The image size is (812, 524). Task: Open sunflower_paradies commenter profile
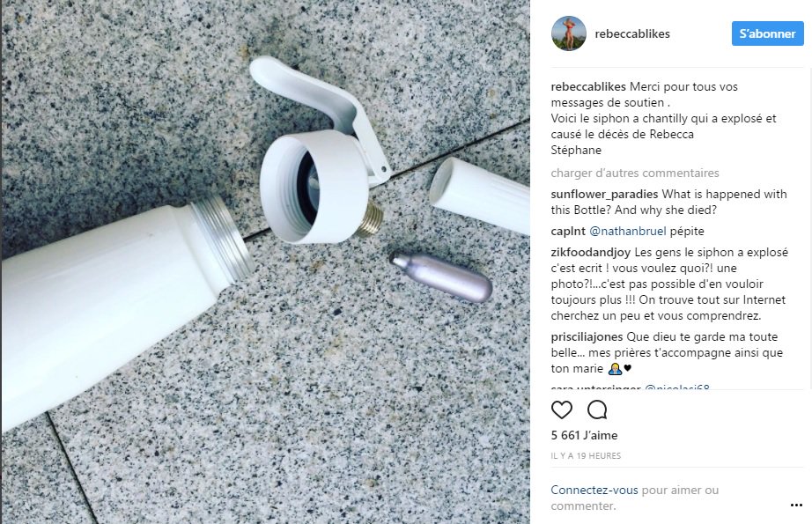(x=604, y=194)
